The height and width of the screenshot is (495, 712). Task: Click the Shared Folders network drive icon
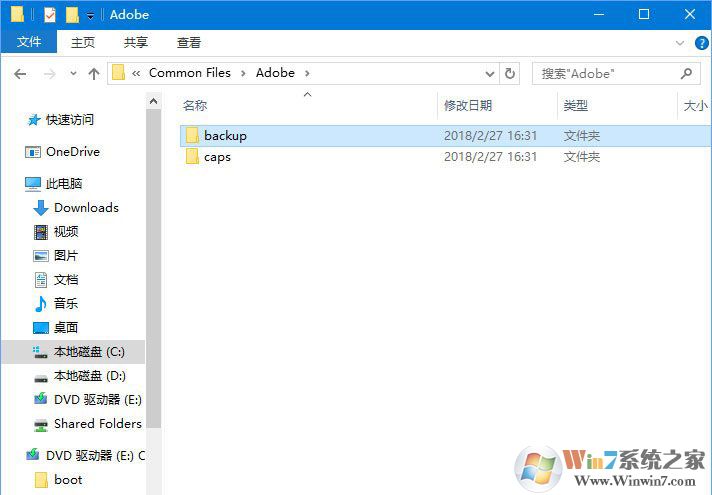(41, 425)
